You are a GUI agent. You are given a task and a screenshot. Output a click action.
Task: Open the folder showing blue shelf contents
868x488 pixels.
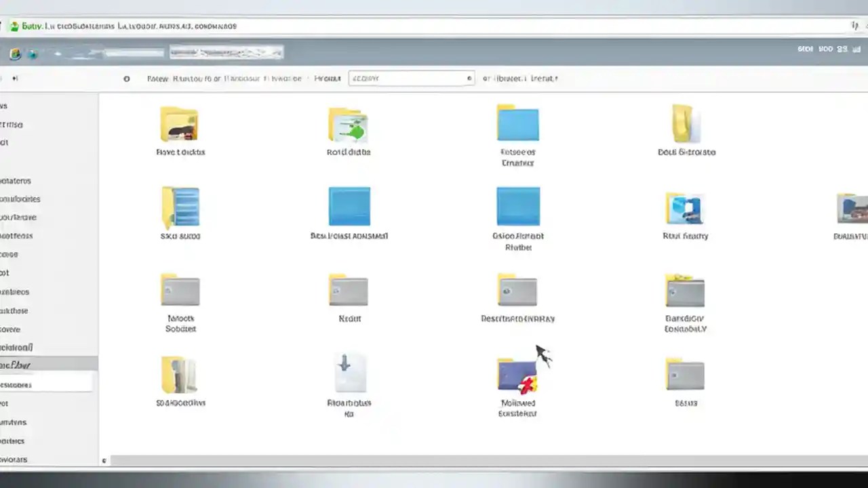click(x=180, y=207)
